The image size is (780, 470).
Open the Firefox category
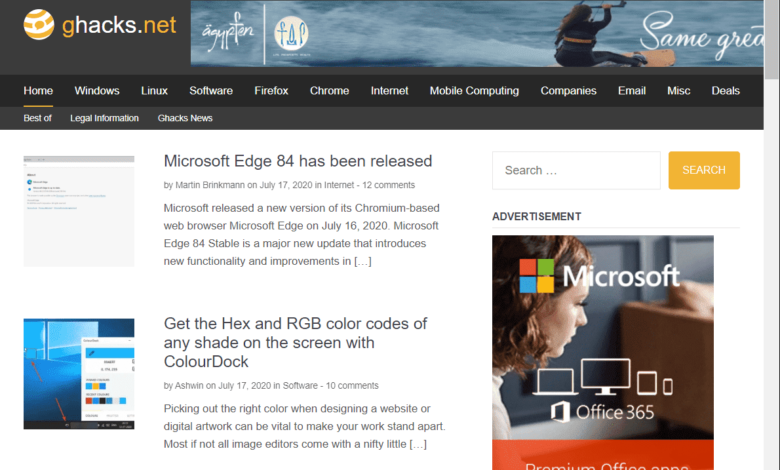click(x=271, y=91)
